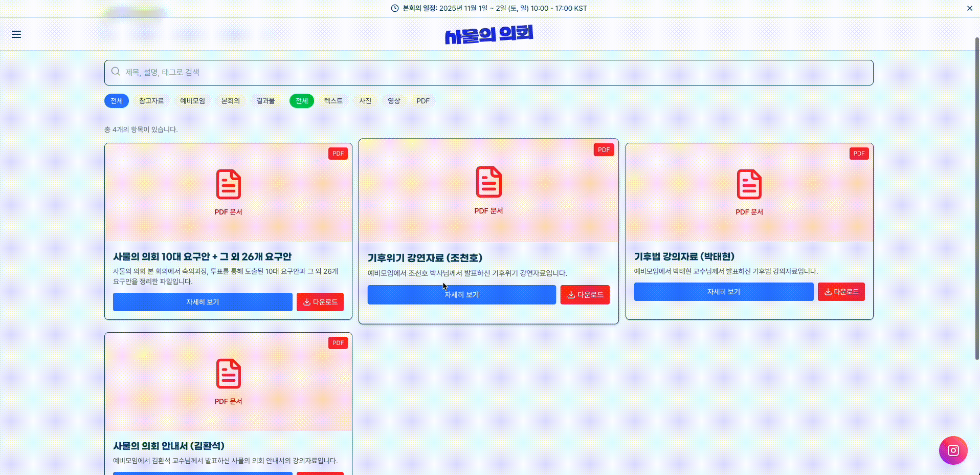Click the search magnifier icon
980x475 pixels.
(x=116, y=72)
